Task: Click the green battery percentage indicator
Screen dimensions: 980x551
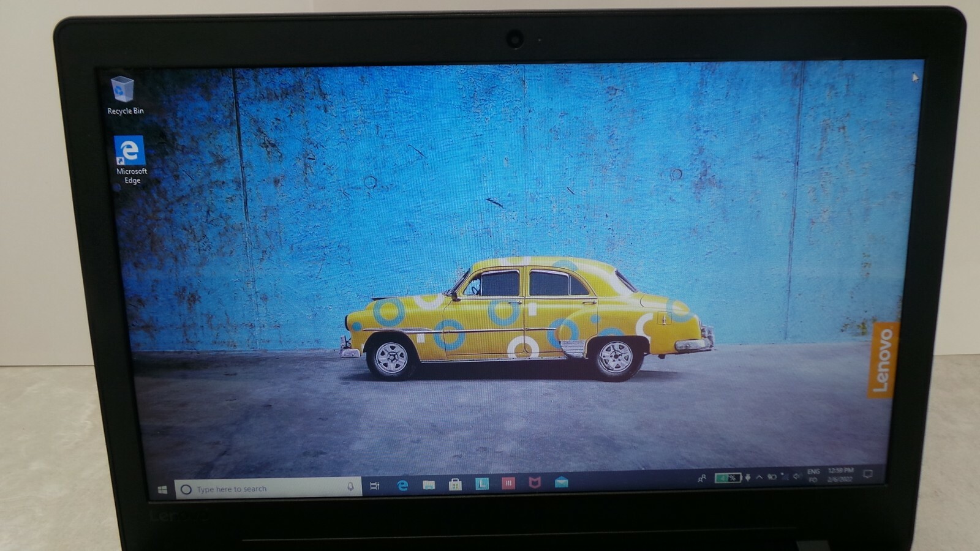Action: 728,478
